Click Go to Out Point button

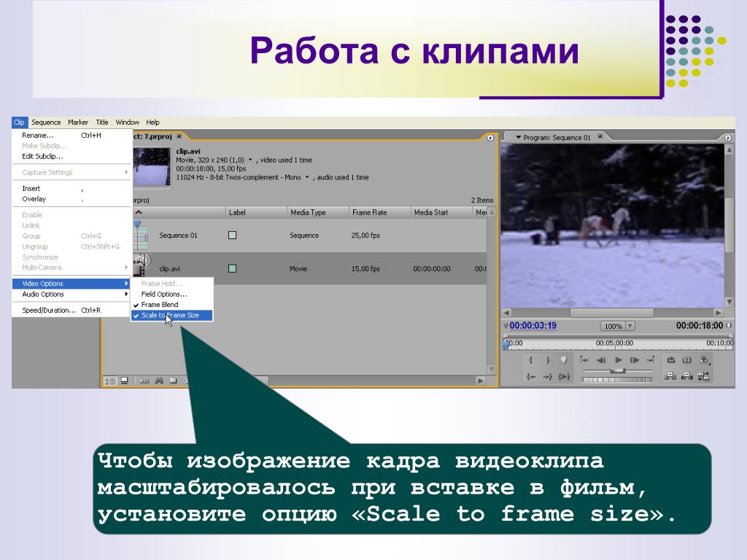click(548, 377)
